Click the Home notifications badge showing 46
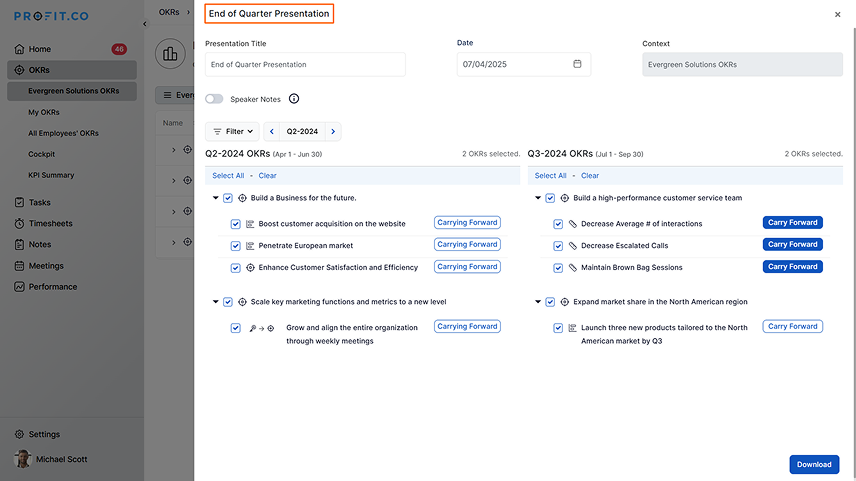 119,49
